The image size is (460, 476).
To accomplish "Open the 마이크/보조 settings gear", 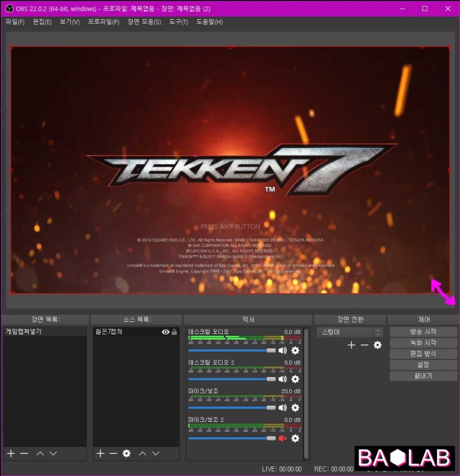I will tap(295, 408).
